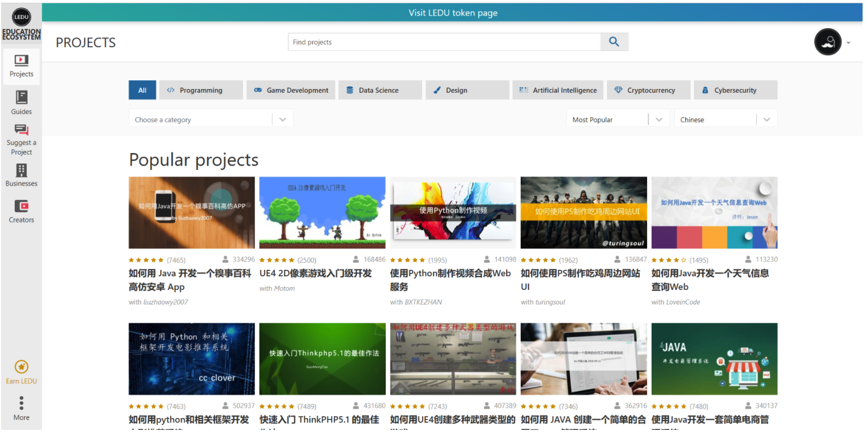868x444 pixels.
Task: Click title UE4 2D像素游戏入门级开发
Action: point(316,274)
